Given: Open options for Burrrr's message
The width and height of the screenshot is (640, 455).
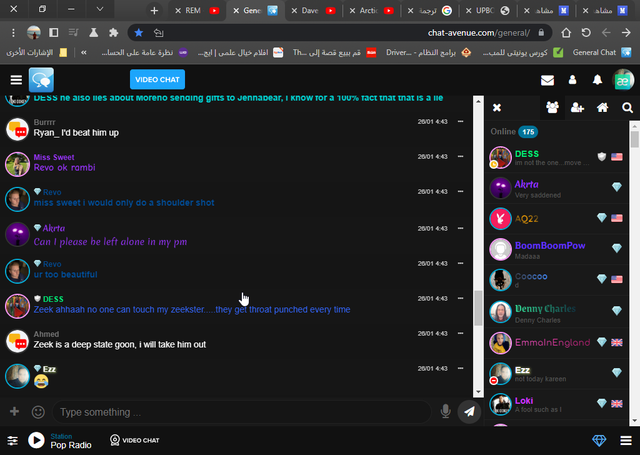Looking at the screenshot, I should point(460,122).
